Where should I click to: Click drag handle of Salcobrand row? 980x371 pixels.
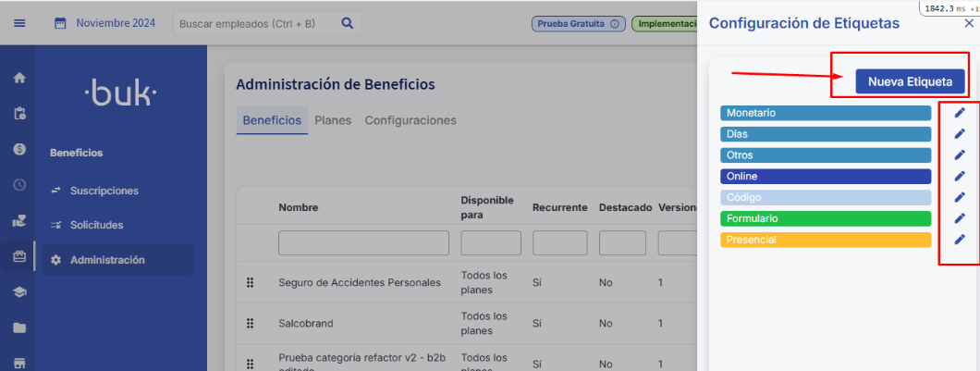point(250,324)
